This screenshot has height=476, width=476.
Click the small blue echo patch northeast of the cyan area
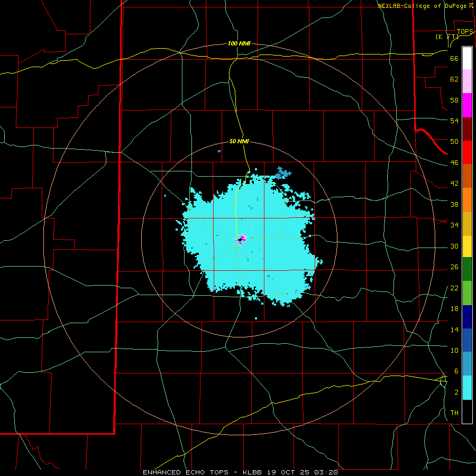(282, 173)
